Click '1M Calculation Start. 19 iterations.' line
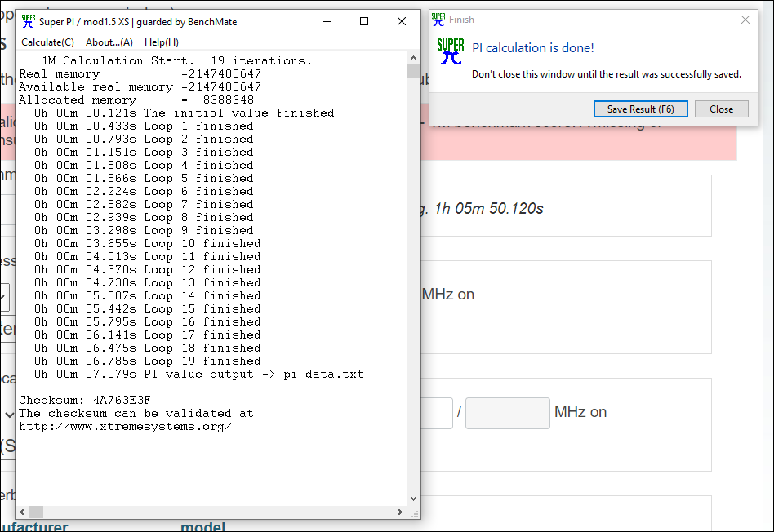 coord(176,60)
